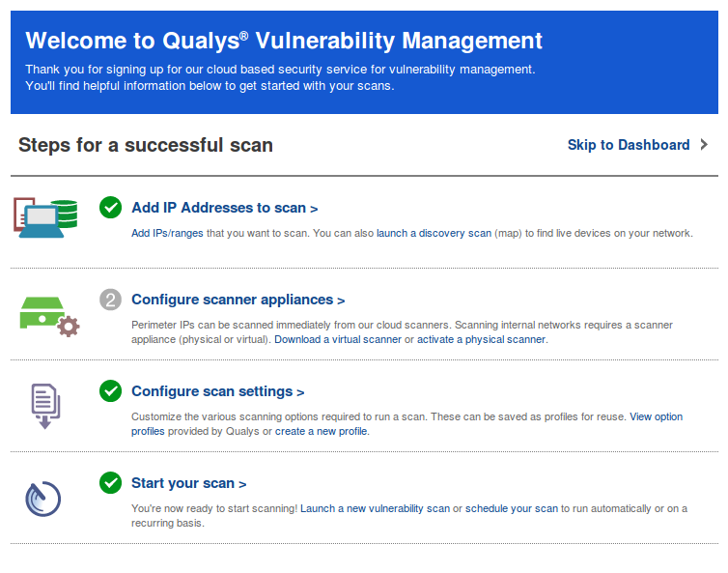The image size is (728, 573).
Task: Open Configure scan settings heading link
Action: tap(218, 391)
